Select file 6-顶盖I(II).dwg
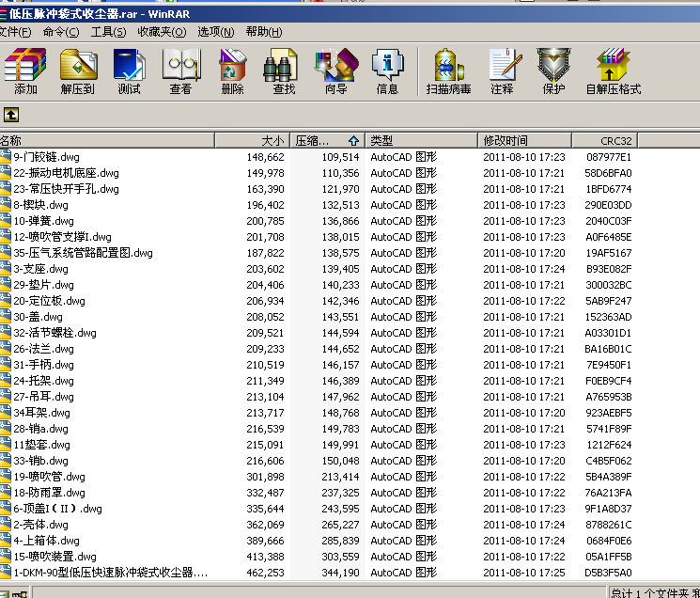The image size is (700, 598). (57, 509)
